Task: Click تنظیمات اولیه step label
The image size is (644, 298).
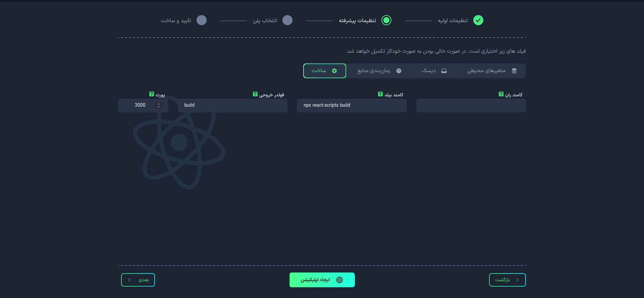Action: [x=453, y=20]
